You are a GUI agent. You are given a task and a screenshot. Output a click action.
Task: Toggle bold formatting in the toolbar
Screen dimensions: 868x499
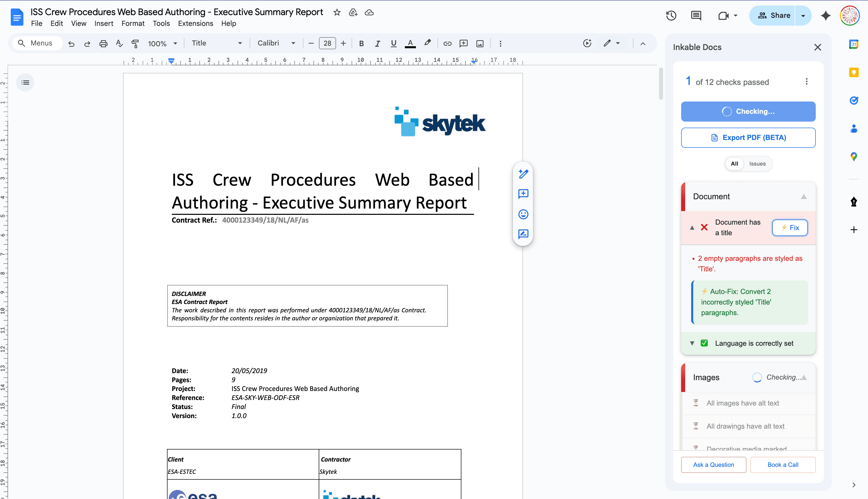point(361,43)
